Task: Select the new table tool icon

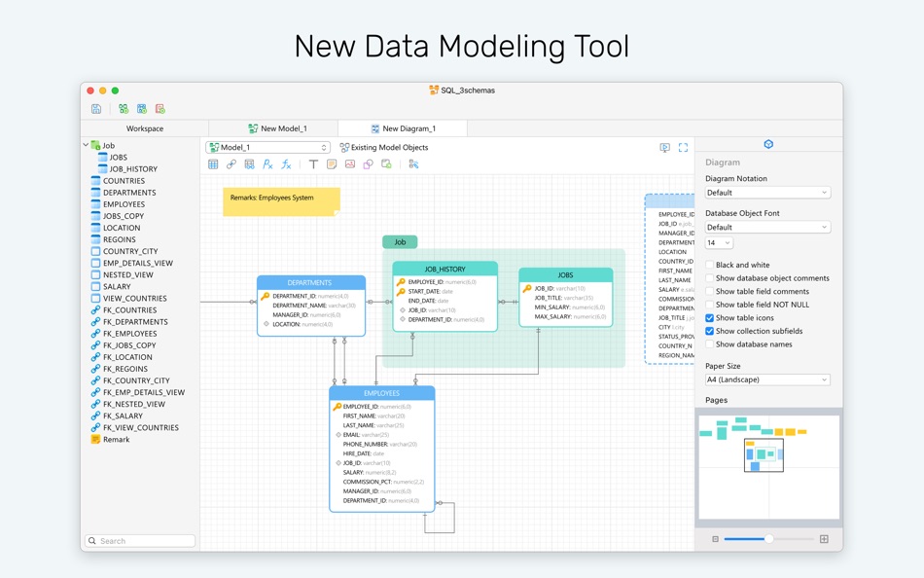Action: [x=213, y=164]
